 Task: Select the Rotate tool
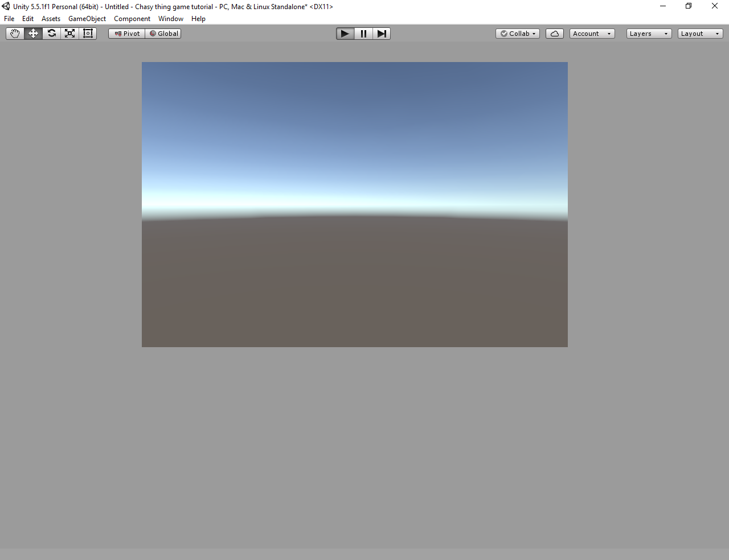tap(51, 34)
